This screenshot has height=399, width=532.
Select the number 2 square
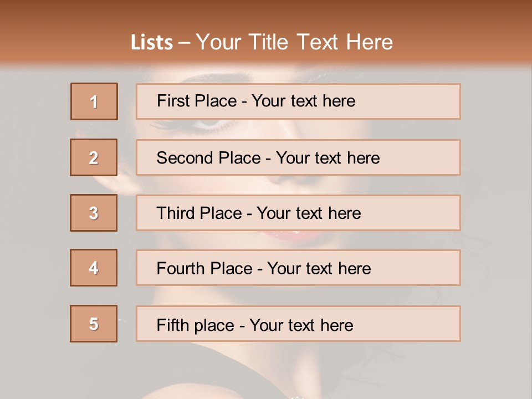pos(94,157)
